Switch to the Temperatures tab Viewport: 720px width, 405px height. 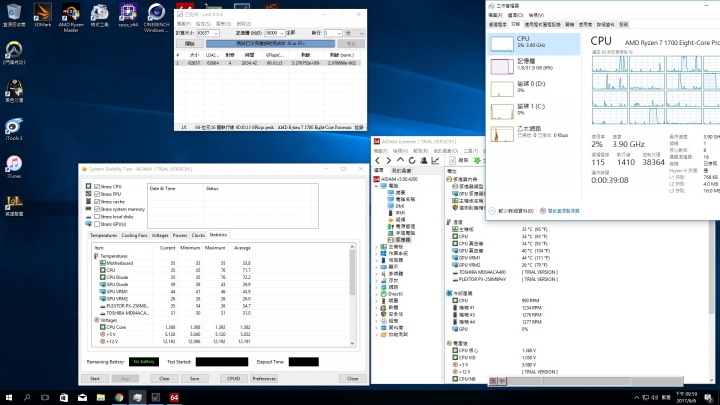103,235
